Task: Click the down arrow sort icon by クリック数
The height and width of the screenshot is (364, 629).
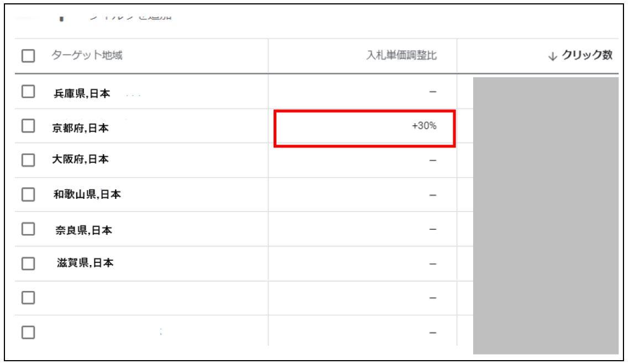Action: click(552, 56)
